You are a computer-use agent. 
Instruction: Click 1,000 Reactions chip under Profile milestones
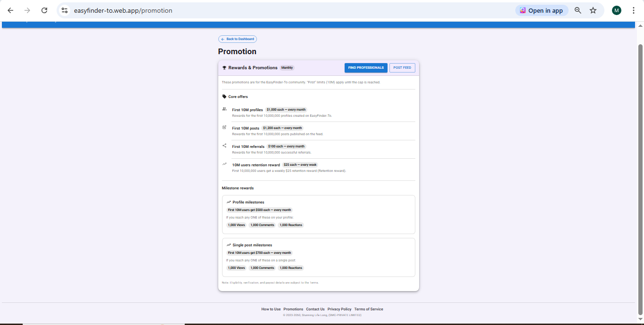pyautogui.click(x=291, y=225)
